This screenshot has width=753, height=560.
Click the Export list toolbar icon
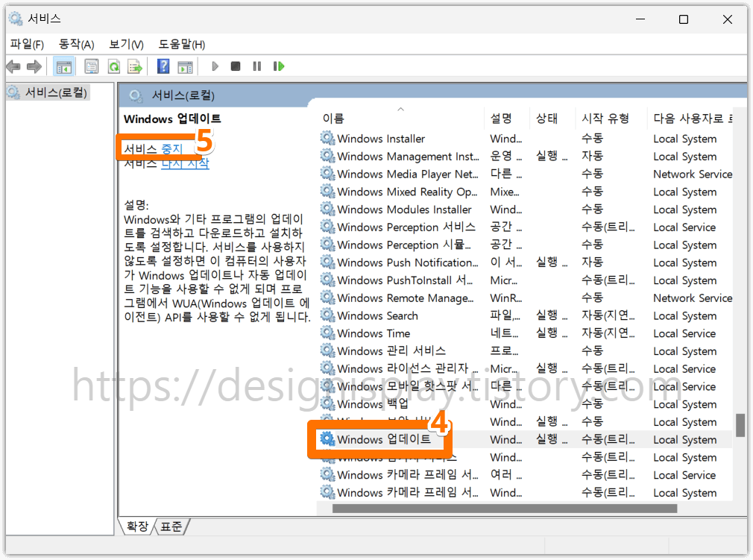[135, 66]
